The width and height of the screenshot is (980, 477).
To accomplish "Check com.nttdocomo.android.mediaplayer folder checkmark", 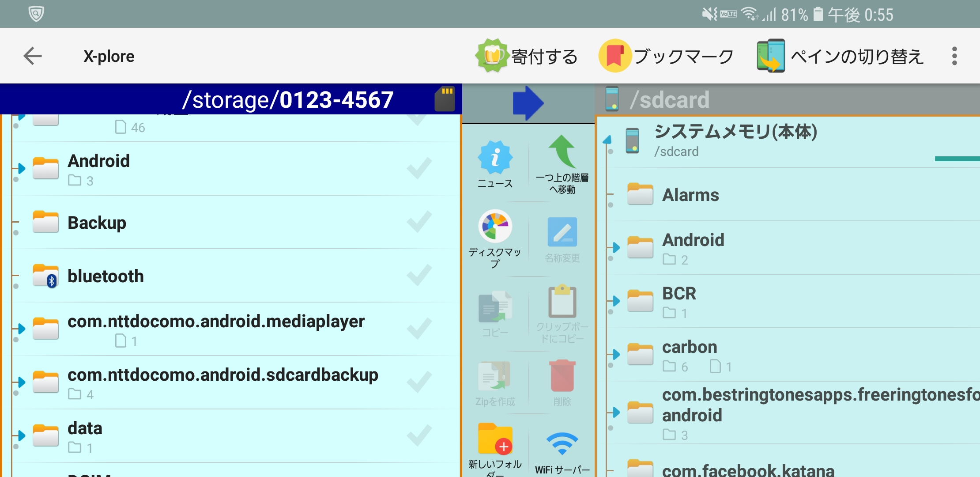I will 419,329.
